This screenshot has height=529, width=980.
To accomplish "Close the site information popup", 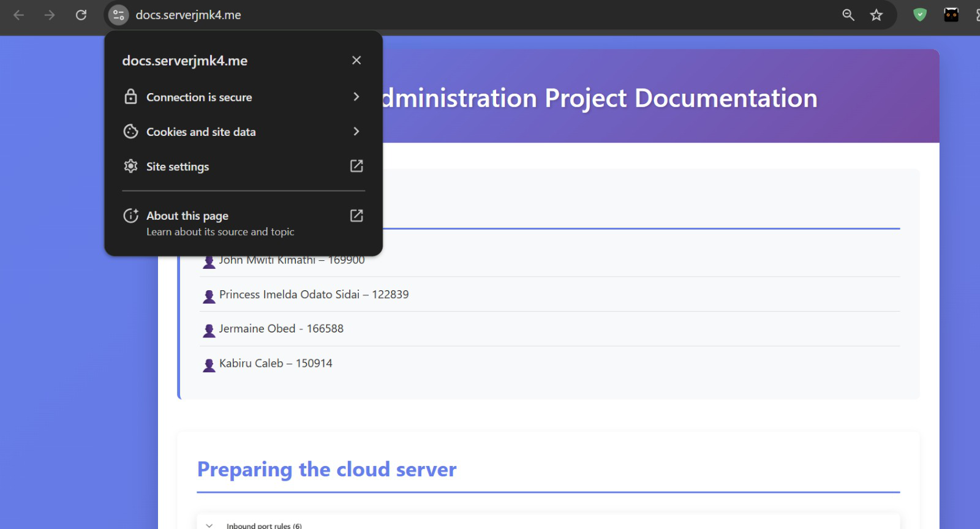I will tap(356, 60).
